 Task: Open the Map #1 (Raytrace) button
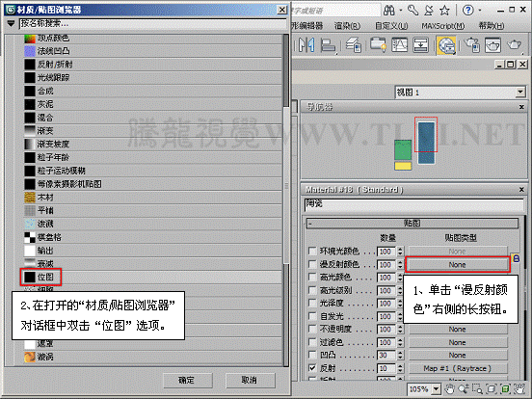click(458, 368)
